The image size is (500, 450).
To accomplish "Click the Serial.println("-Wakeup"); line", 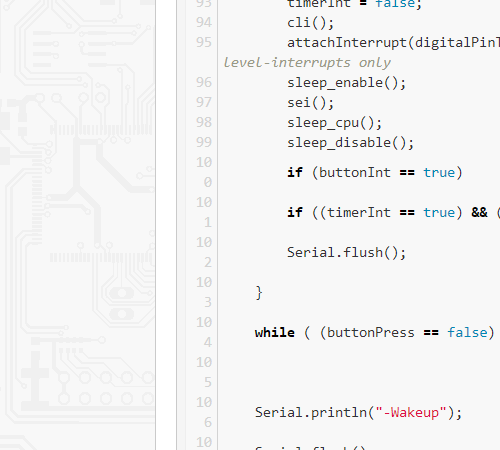I will [x=359, y=413].
